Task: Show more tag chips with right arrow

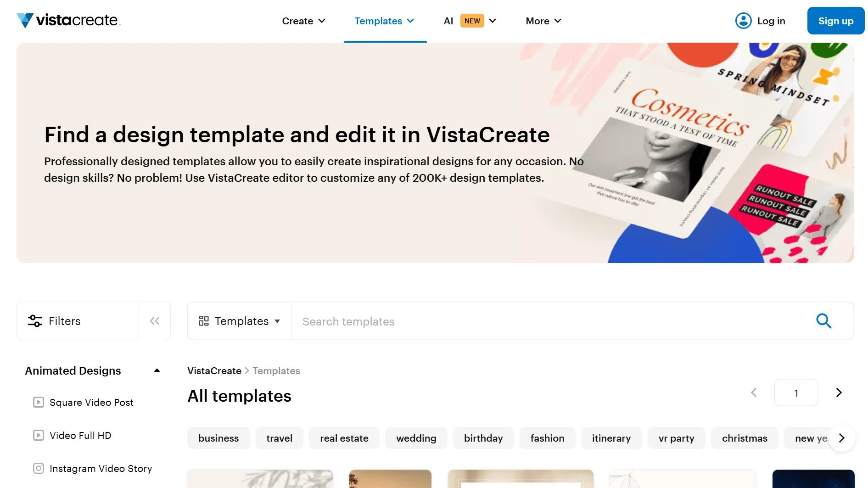Action: [x=841, y=438]
